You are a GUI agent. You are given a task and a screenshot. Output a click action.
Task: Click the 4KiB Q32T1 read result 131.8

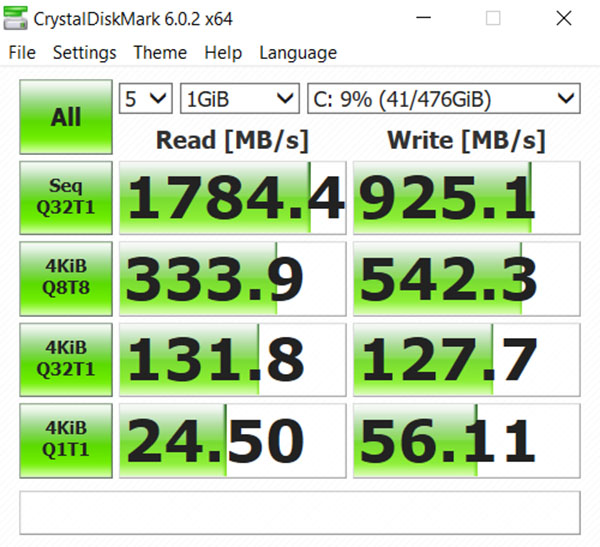tap(233, 359)
